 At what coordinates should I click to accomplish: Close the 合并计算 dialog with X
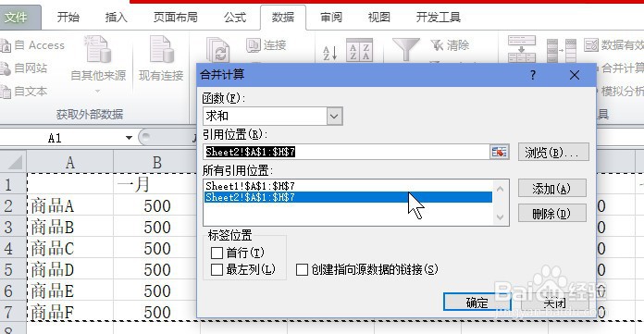575,75
